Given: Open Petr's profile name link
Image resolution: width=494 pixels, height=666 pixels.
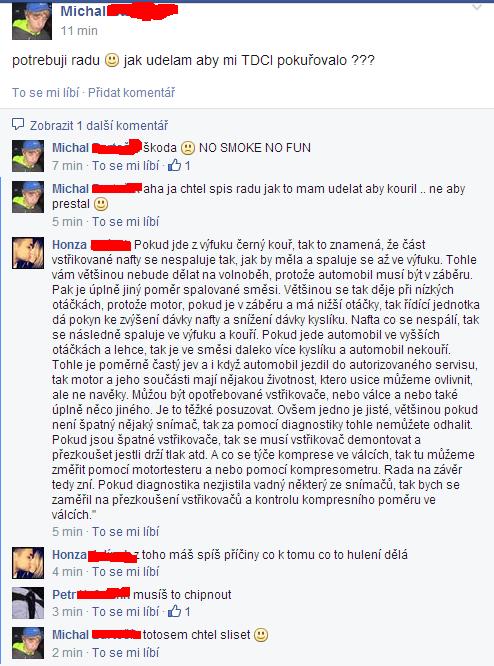Looking at the screenshot, I should pyautogui.click(x=64, y=595).
